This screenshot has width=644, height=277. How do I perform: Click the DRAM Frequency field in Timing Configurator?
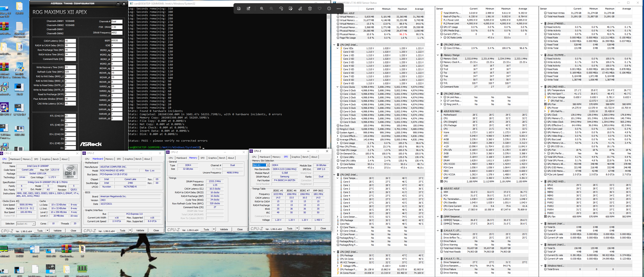pos(117,33)
